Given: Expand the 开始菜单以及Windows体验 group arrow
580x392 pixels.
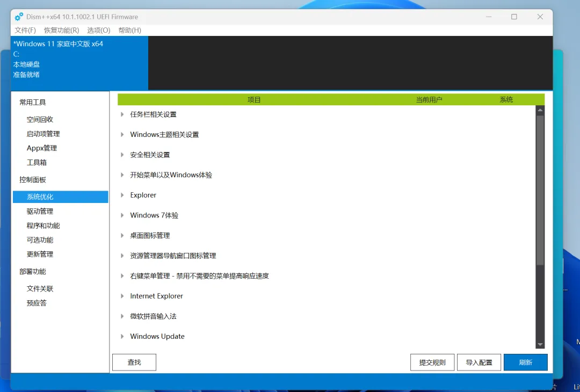Looking at the screenshot, I should pos(122,175).
